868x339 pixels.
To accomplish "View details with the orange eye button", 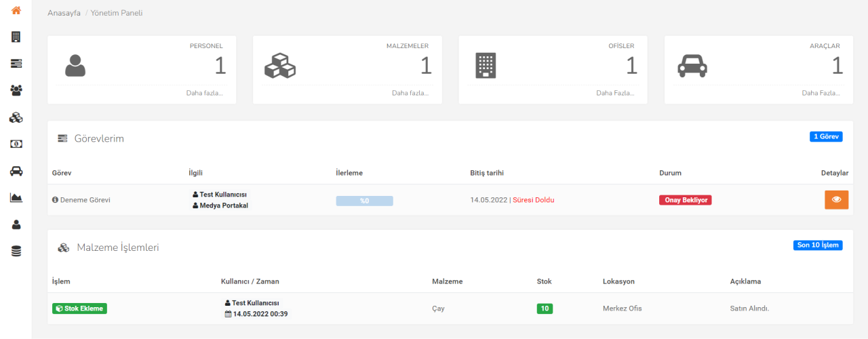I will point(836,200).
